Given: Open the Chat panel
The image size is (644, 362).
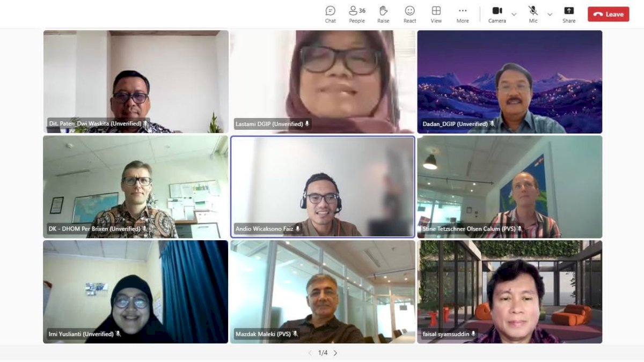Looking at the screenshot, I should (330, 14).
